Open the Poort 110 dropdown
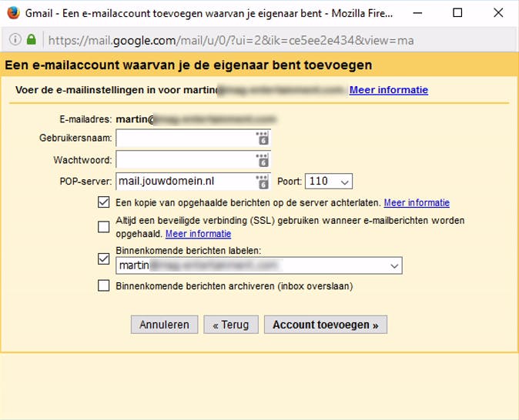Screen dimensions: 519x420 (329, 182)
